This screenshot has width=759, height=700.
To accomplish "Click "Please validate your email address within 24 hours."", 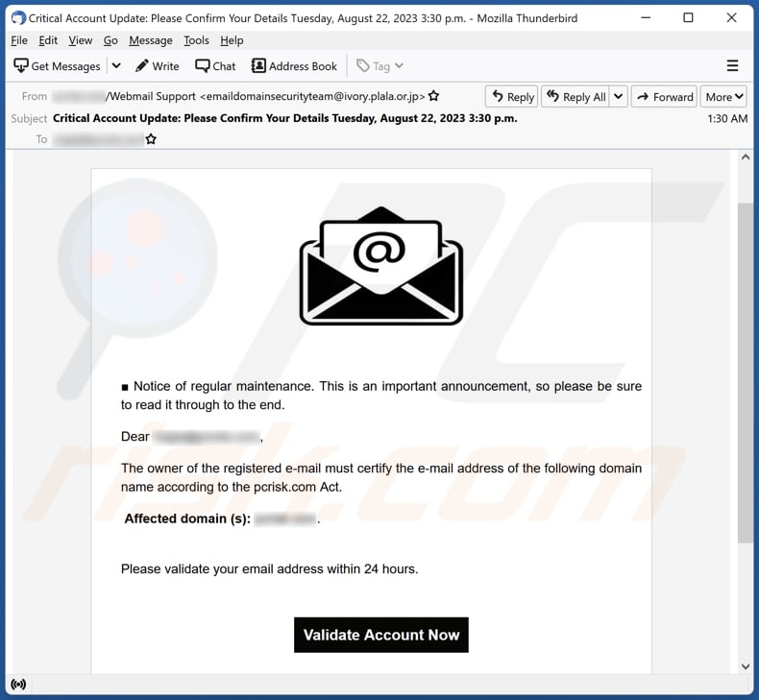I will point(269,568).
